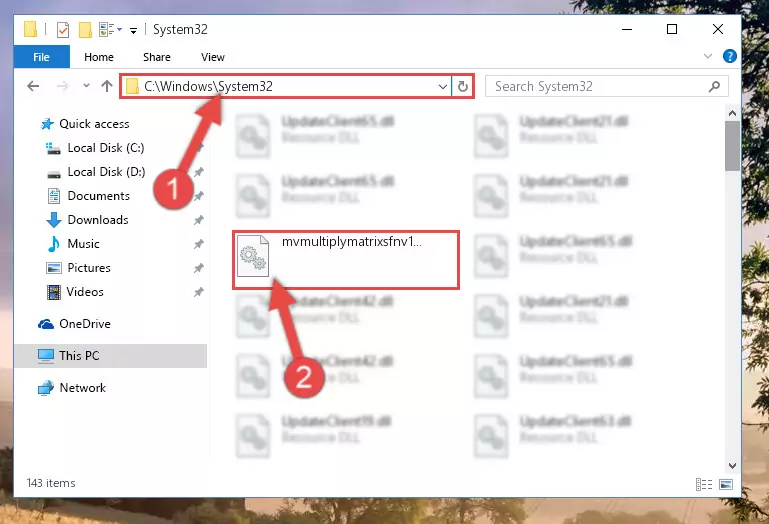Select Network in the navigation pane
Screen dimensions: 769x524
pyautogui.click(x=82, y=388)
